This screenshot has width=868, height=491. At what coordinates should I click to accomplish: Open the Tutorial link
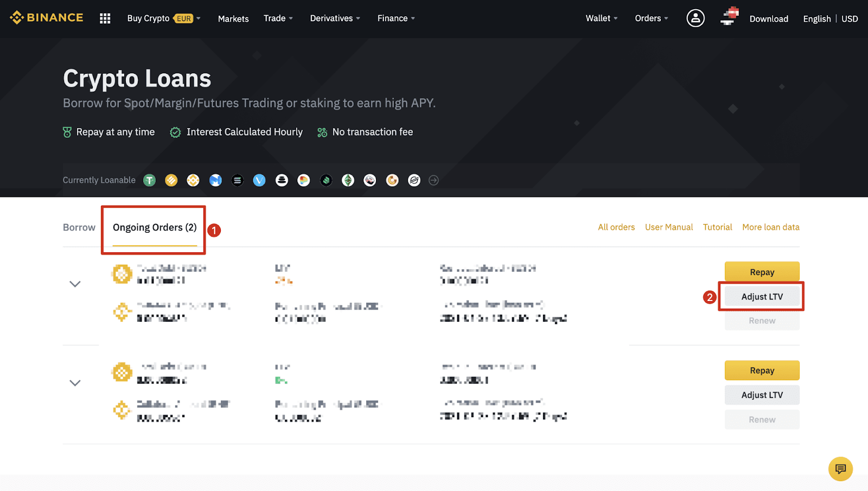pos(717,227)
